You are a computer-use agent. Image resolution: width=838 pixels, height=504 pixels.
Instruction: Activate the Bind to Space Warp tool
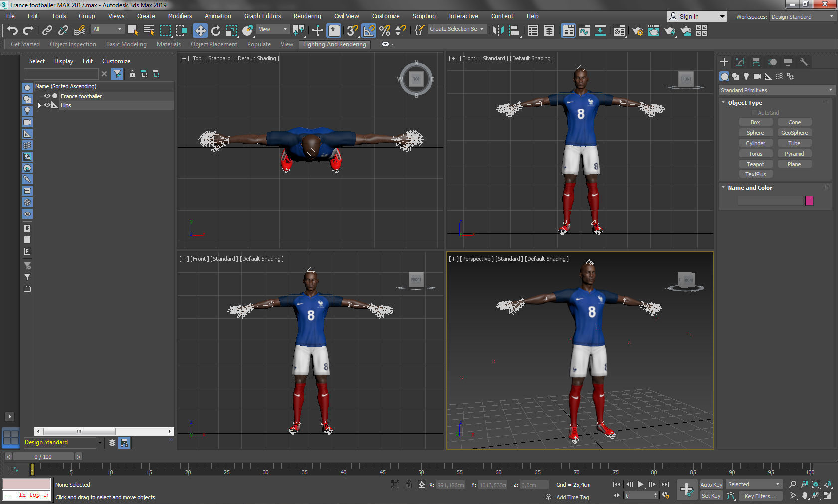click(x=79, y=31)
